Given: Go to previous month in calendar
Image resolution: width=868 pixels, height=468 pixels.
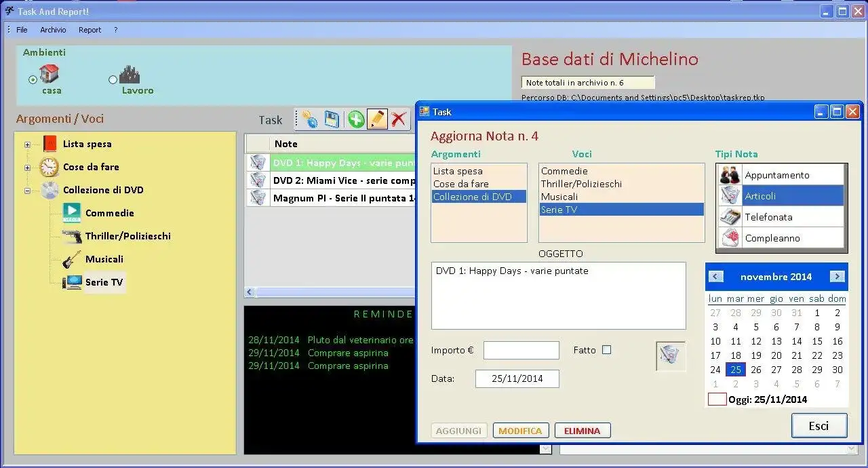Looking at the screenshot, I should 715,277.
